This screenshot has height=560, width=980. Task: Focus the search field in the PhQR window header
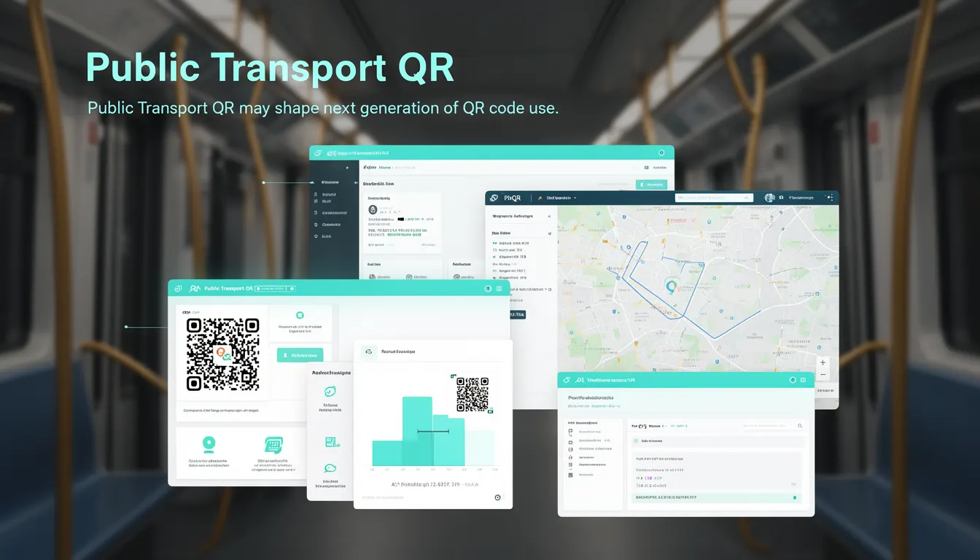712,198
